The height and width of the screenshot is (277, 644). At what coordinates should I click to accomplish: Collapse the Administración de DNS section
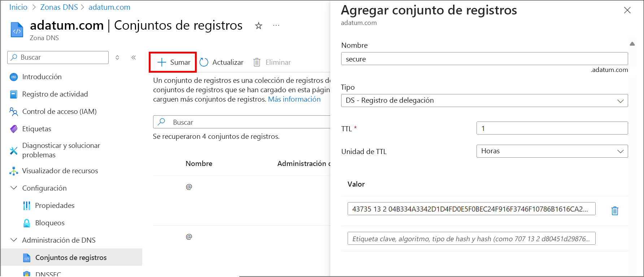pos(14,240)
